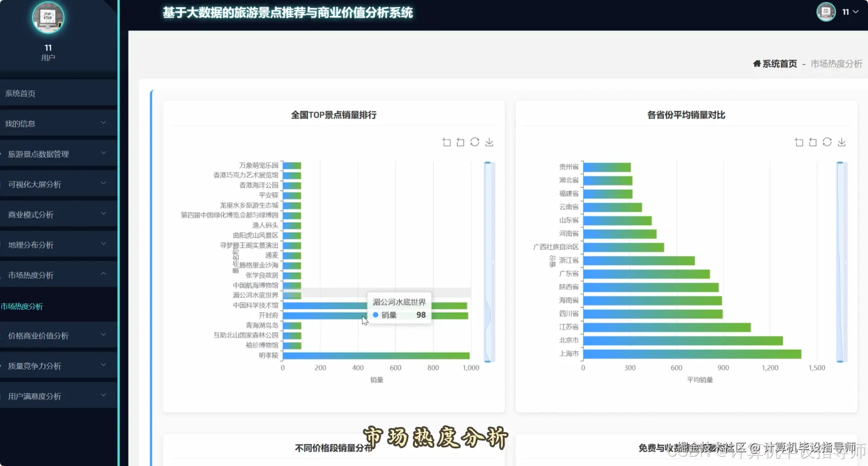Click restore icon to refresh TOP景点 chart
Image resolution: width=868 pixels, height=466 pixels.
[x=474, y=142]
